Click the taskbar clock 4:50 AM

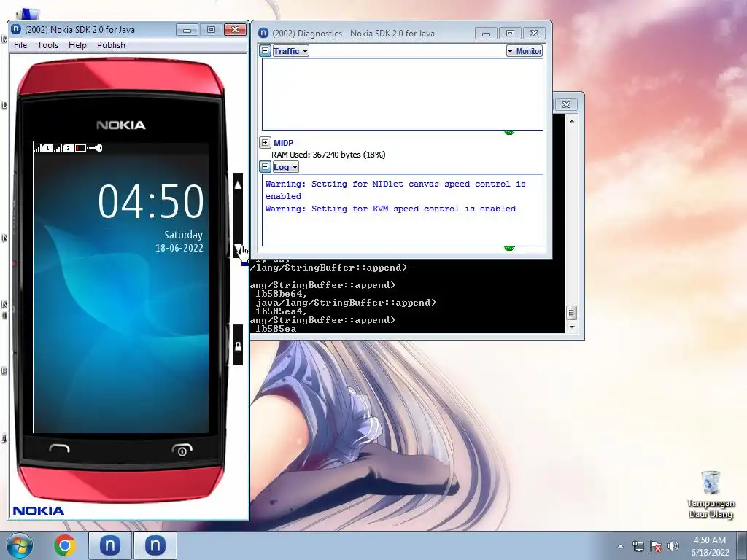click(x=710, y=546)
